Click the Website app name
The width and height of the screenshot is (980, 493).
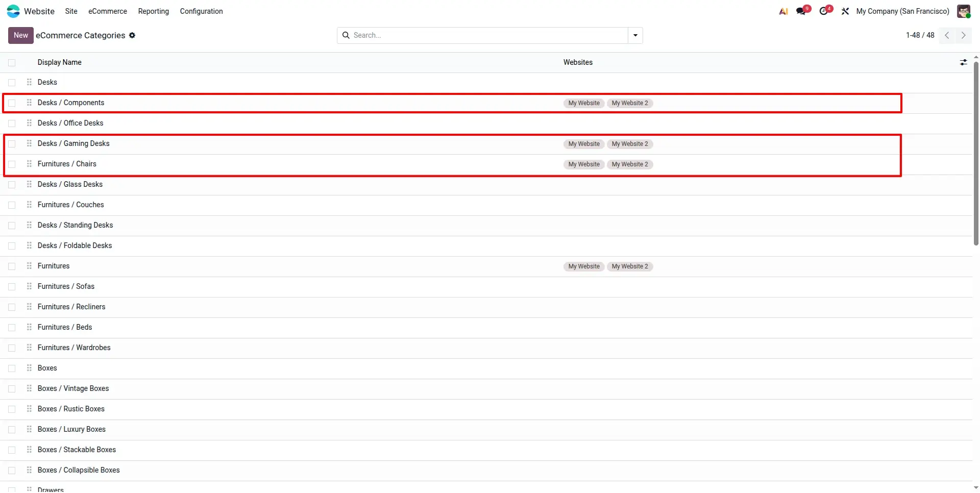pos(39,11)
